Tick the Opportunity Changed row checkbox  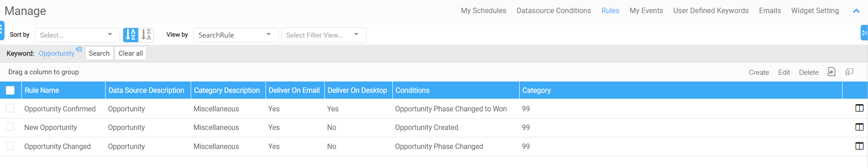(10, 146)
